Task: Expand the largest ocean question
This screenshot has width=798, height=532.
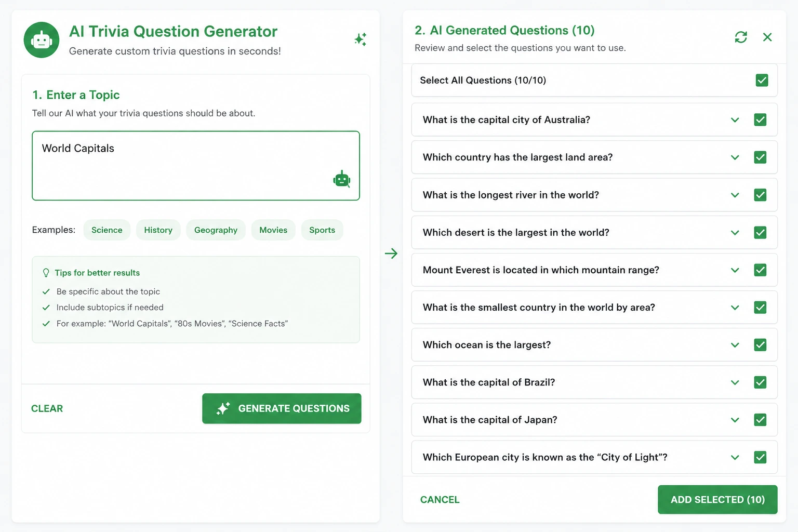Action: coord(735,345)
